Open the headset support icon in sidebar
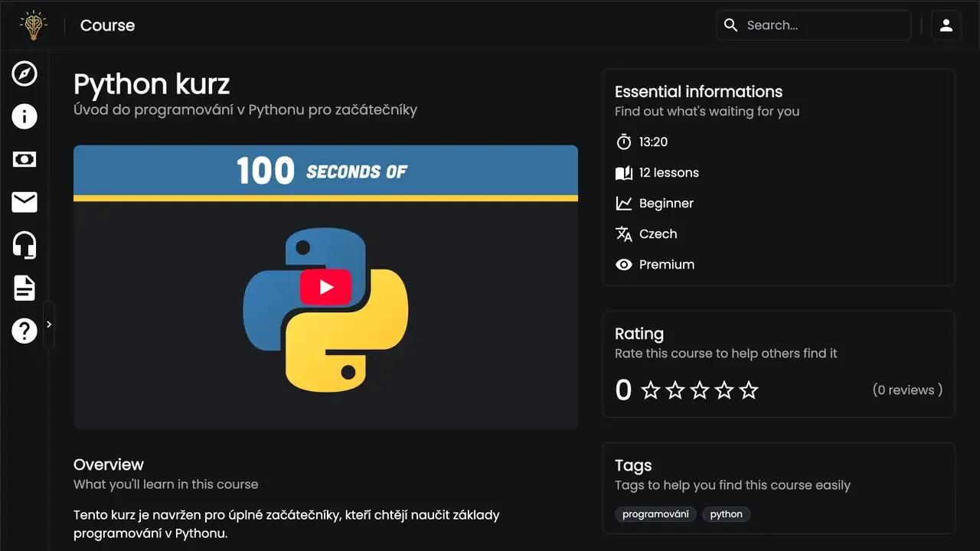The width and height of the screenshot is (980, 551). point(24,245)
